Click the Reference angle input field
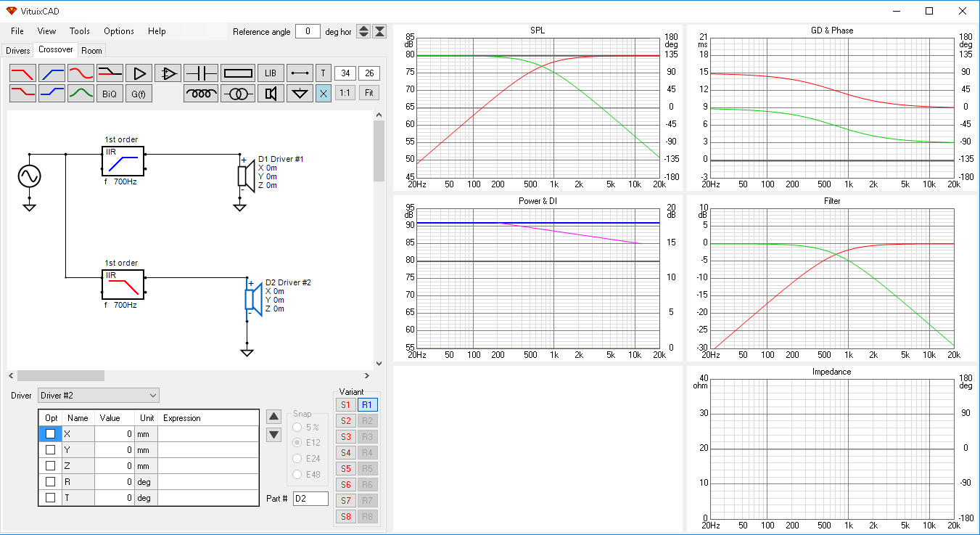 coord(308,31)
